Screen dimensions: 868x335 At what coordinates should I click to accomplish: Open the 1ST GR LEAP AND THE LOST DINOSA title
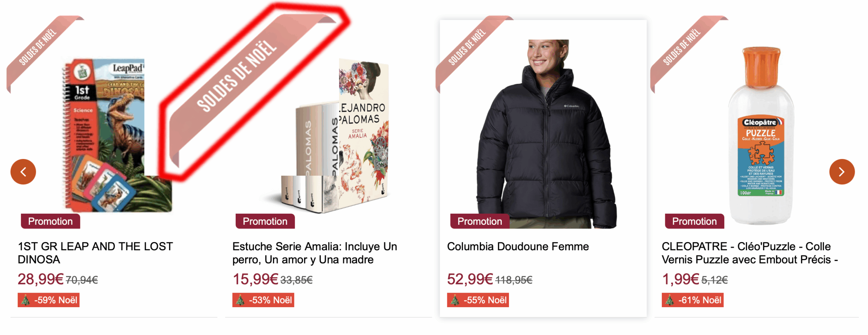pos(95,253)
